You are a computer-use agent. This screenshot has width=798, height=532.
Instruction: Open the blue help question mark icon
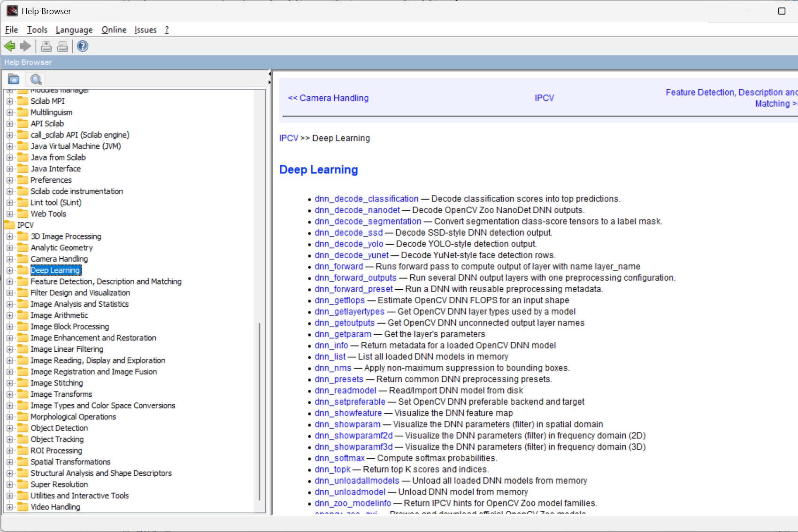pyautogui.click(x=83, y=46)
